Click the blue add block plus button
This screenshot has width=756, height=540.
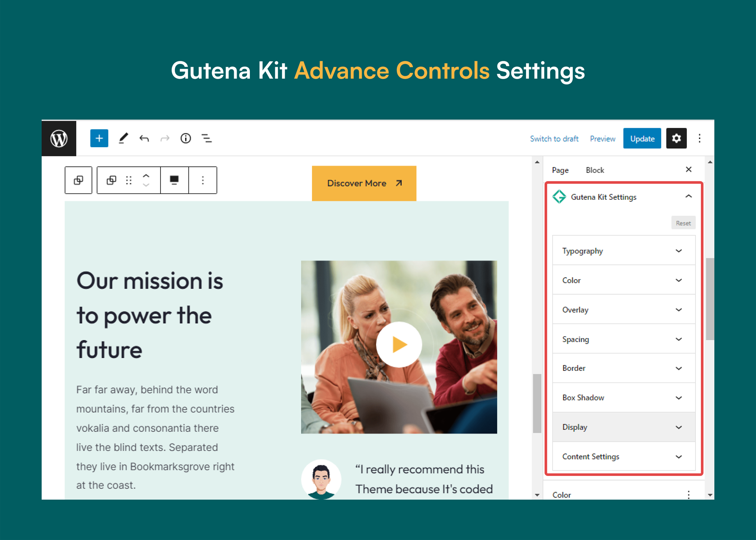point(99,138)
